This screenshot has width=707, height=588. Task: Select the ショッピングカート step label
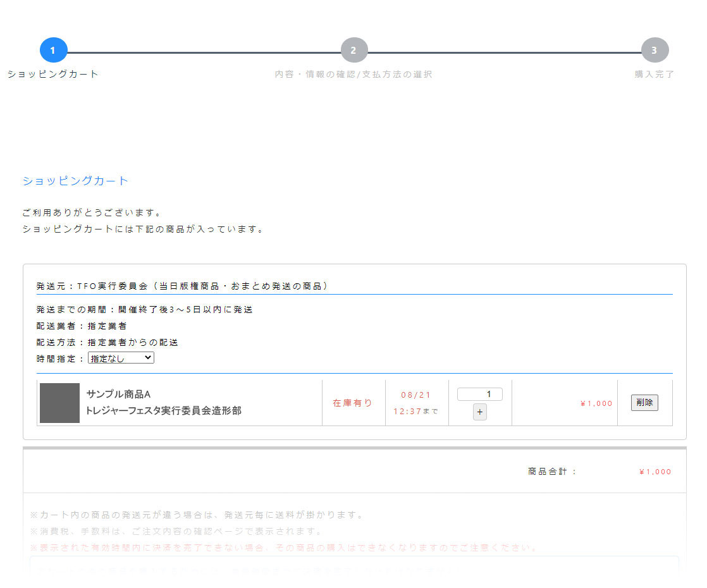point(53,74)
